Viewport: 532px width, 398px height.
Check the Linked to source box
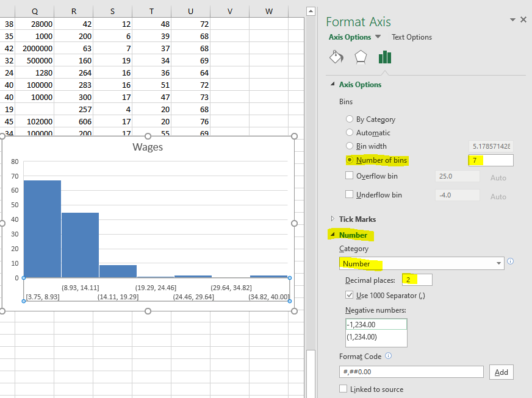click(x=343, y=389)
